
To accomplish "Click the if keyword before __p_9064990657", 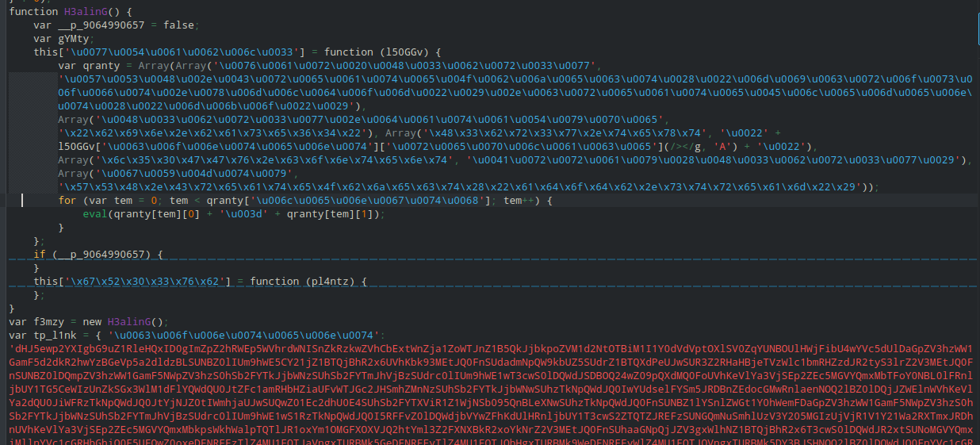I will 39,254.
